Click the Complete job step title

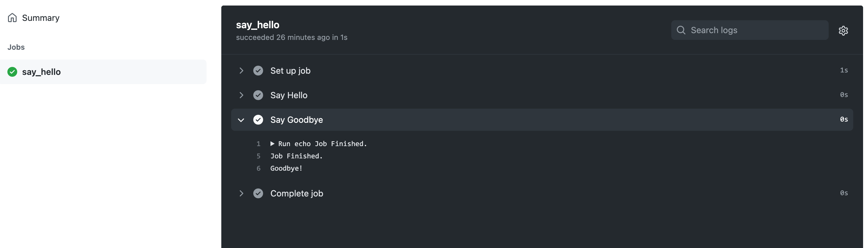tap(297, 193)
